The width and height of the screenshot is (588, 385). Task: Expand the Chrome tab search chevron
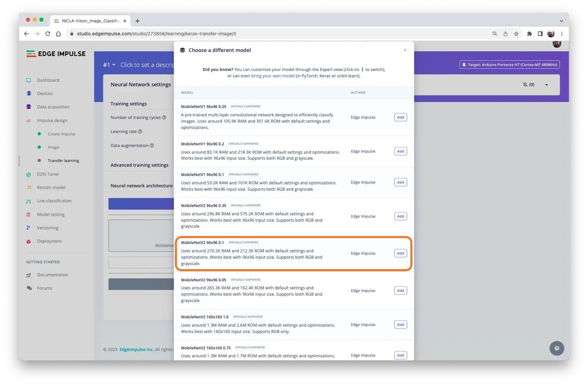[x=561, y=21]
